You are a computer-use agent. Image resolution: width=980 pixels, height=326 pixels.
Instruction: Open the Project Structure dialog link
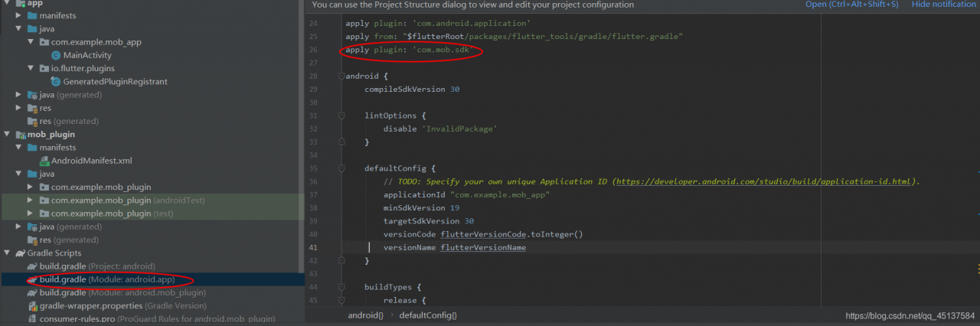coord(851,5)
